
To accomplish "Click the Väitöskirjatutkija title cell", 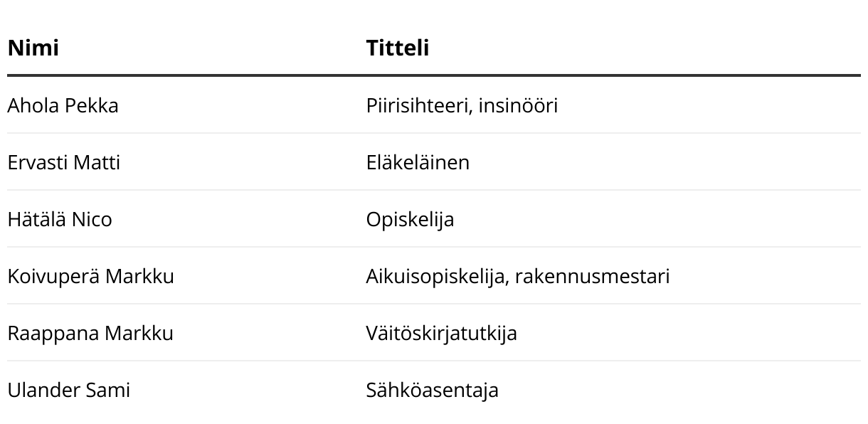I will tap(441, 333).
